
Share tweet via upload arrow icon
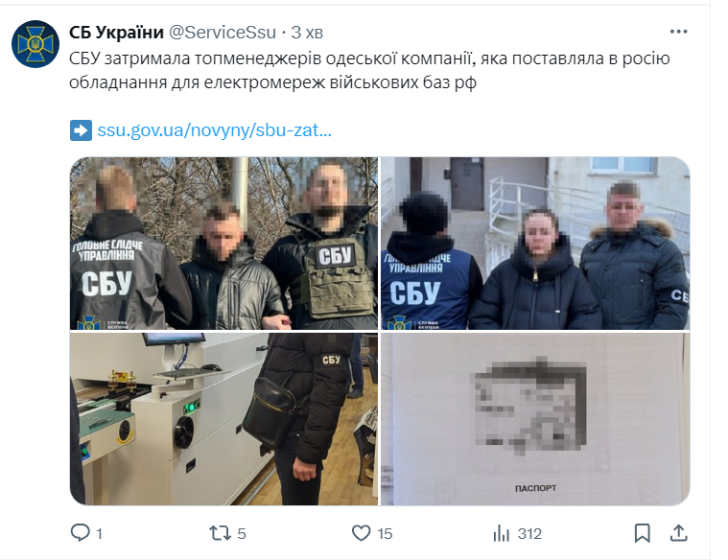click(678, 533)
